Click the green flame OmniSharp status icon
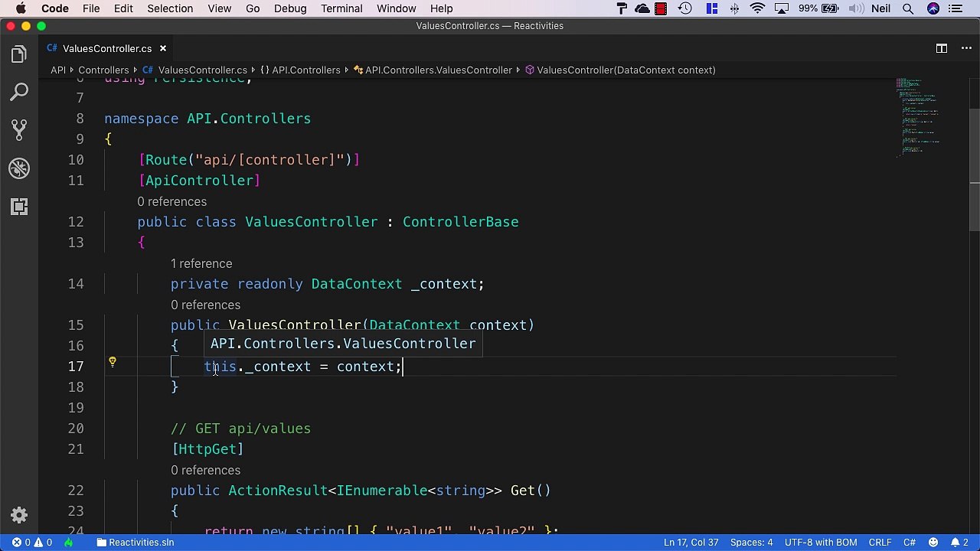 (x=68, y=543)
